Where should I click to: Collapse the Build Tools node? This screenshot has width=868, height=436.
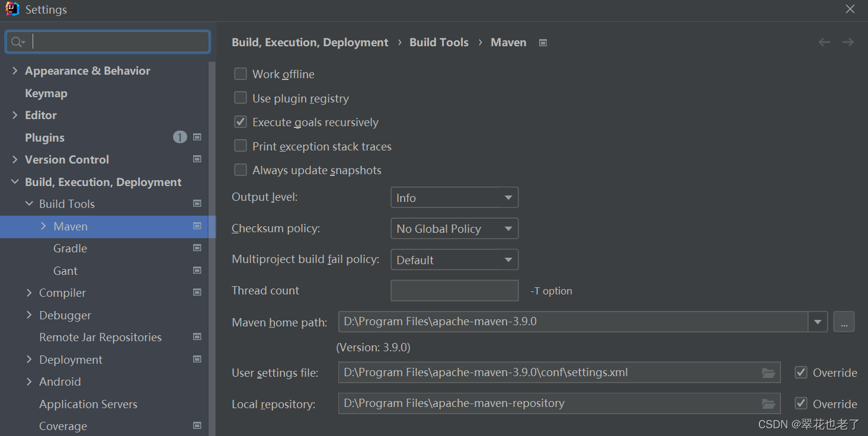pyautogui.click(x=29, y=204)
